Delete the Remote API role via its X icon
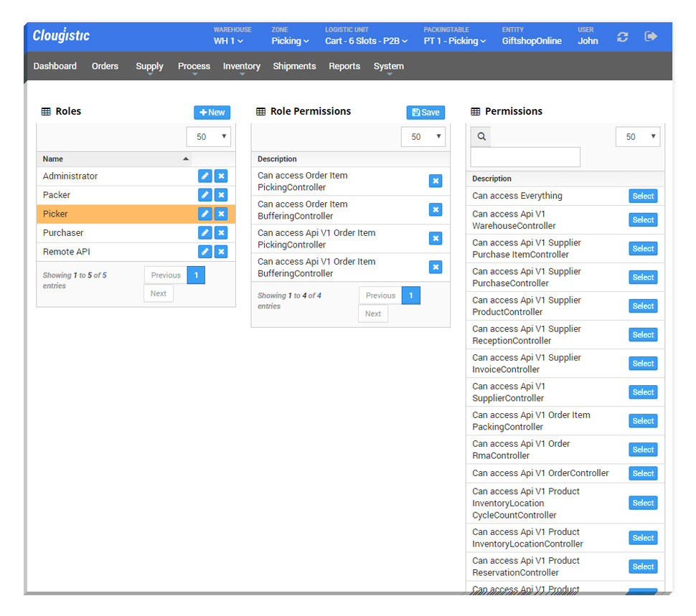This screenshot has width=696, height=616. [221, 252]
